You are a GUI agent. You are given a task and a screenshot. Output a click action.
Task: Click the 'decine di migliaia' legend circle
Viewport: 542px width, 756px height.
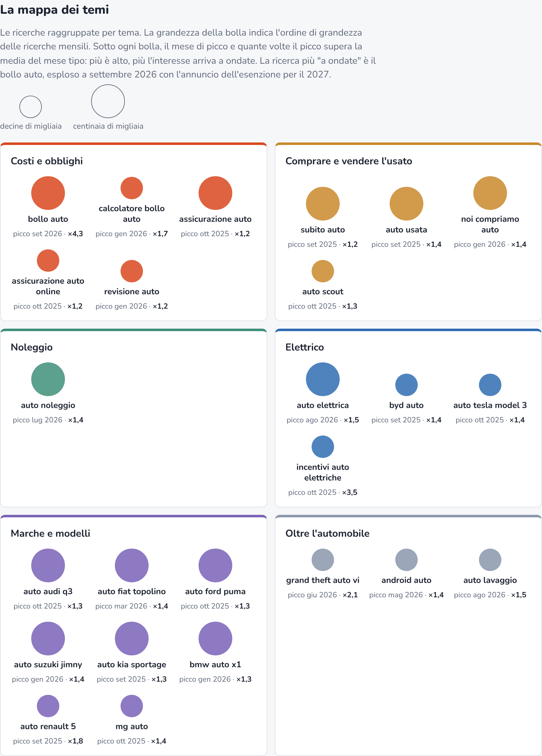(x=31, y=107)
